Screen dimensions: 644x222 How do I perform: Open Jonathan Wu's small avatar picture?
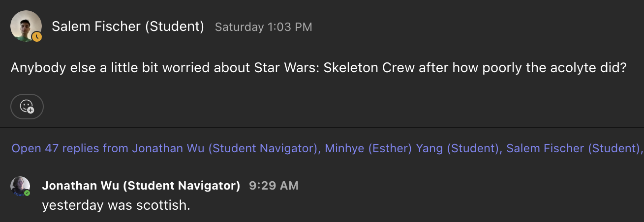click(x=20, y=186)
